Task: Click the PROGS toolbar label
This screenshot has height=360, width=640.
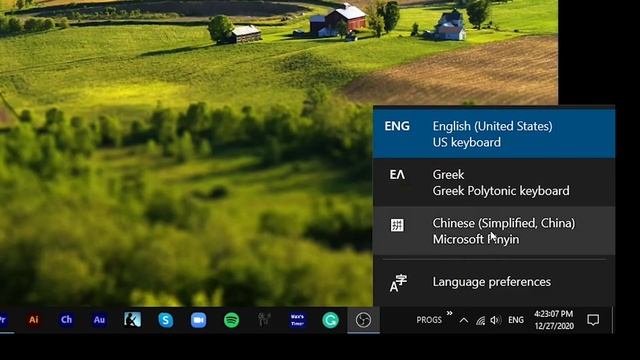Action: click(429, 320)
